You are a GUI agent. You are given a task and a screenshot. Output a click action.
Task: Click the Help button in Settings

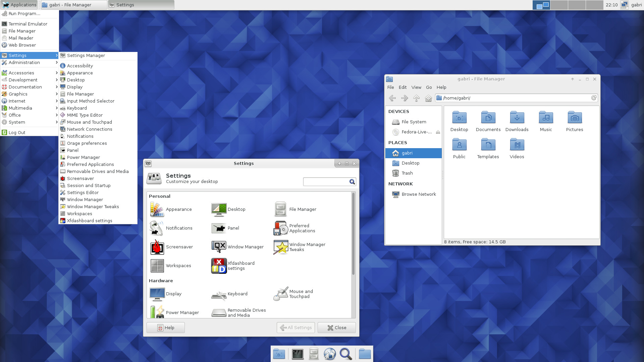tap(166, 327)
